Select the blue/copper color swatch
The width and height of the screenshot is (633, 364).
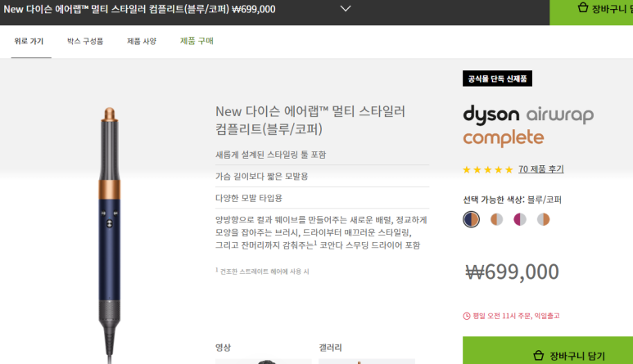(471, 219)
